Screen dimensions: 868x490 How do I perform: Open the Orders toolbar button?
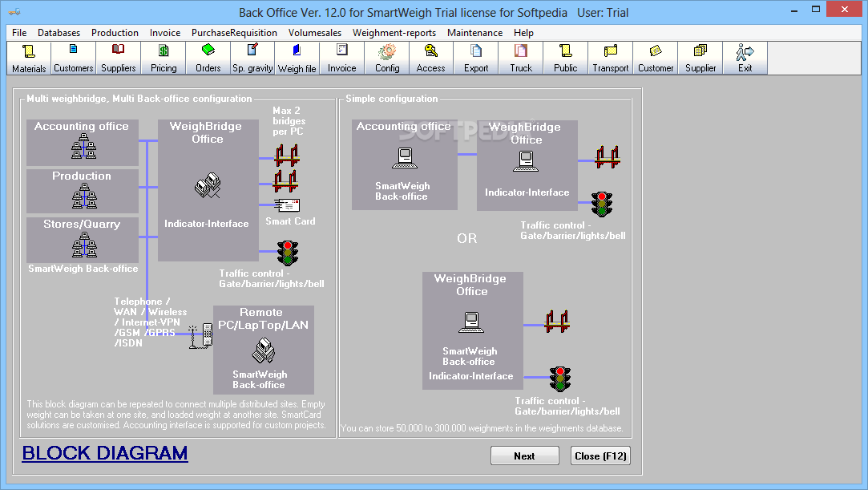coord(208,58)
